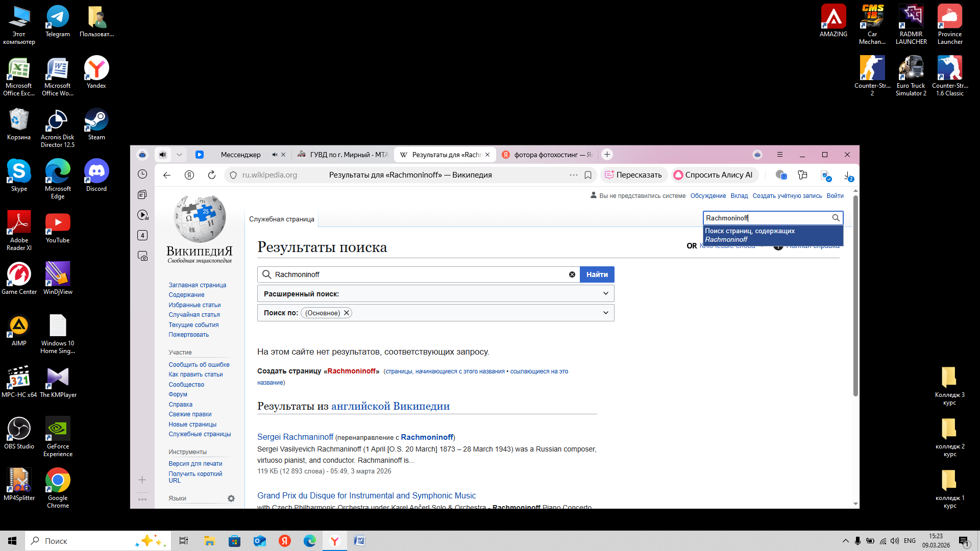Clear the Rachmoninoff search field with X icon
The width and height of the screenshot is (980, 551).
pyautogui.click(x=572, y=274)
